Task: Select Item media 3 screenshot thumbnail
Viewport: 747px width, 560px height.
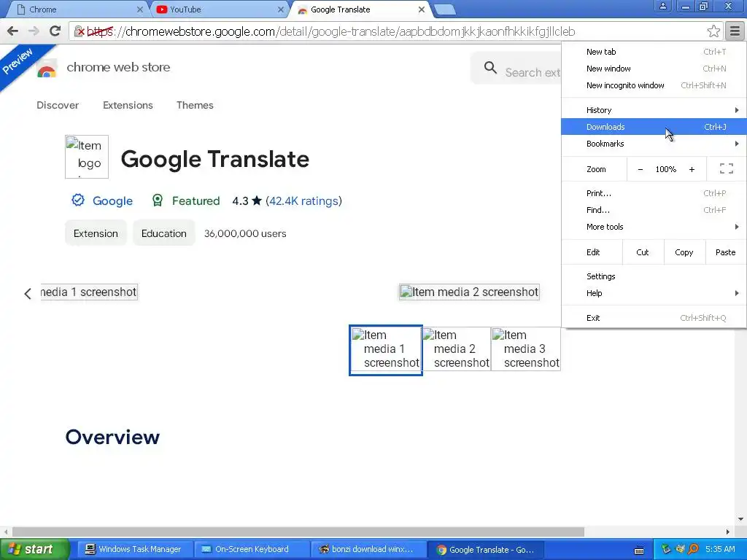Action: (x=526, y=349)
